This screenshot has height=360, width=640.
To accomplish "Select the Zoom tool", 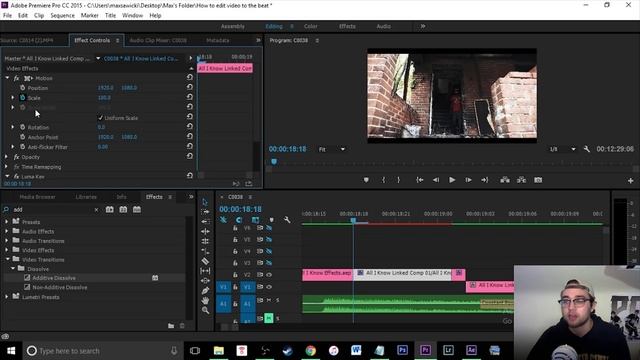I will tap(205, 310).
